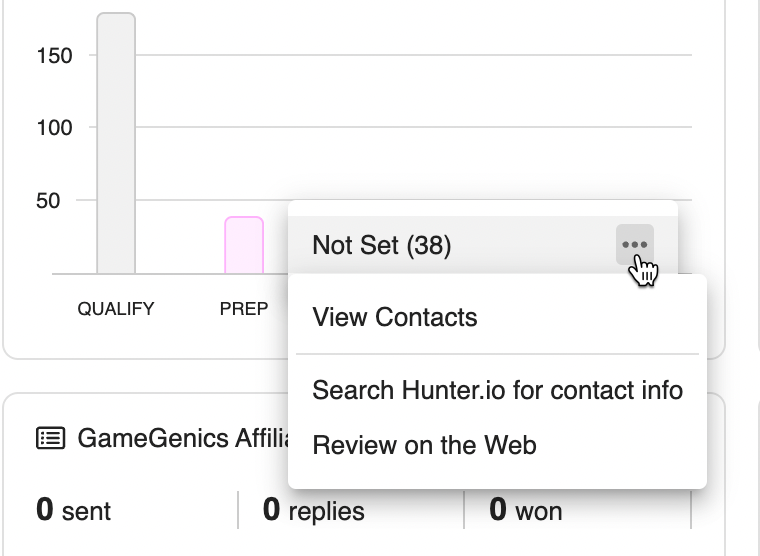Image resolution: width=760 pixels, height=556 pixels.
Task: Click the pink PREP bar
Action: click(244, 245)
